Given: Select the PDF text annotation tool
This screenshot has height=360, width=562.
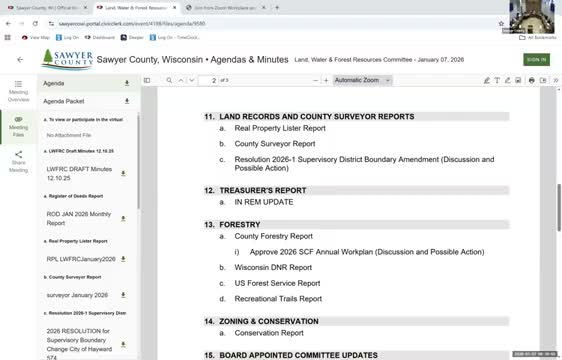Looking at the screenshot, I should point(497,80).
